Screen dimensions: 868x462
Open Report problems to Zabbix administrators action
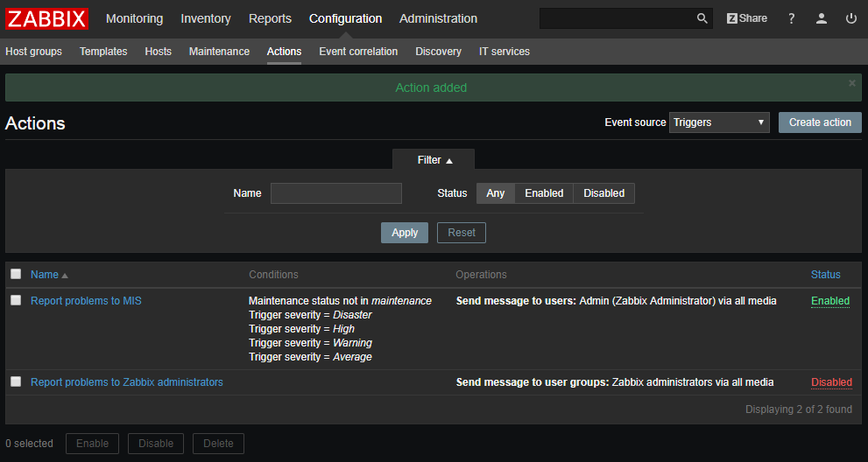[x=127, y=381]
